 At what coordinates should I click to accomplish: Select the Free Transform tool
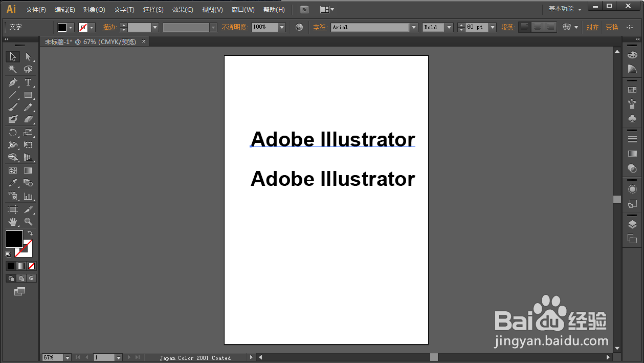pos(28,145)
